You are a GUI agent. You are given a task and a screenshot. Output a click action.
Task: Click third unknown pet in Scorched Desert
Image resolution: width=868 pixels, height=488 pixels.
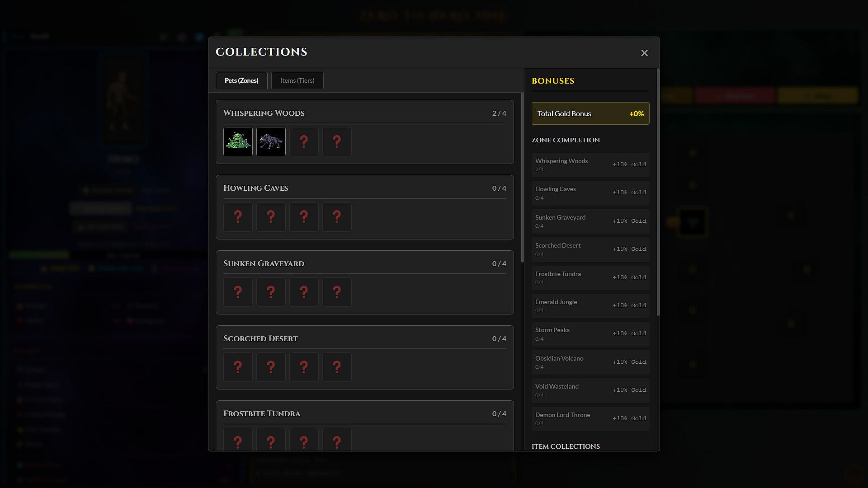pyautogui.click(x=304, y=367)
